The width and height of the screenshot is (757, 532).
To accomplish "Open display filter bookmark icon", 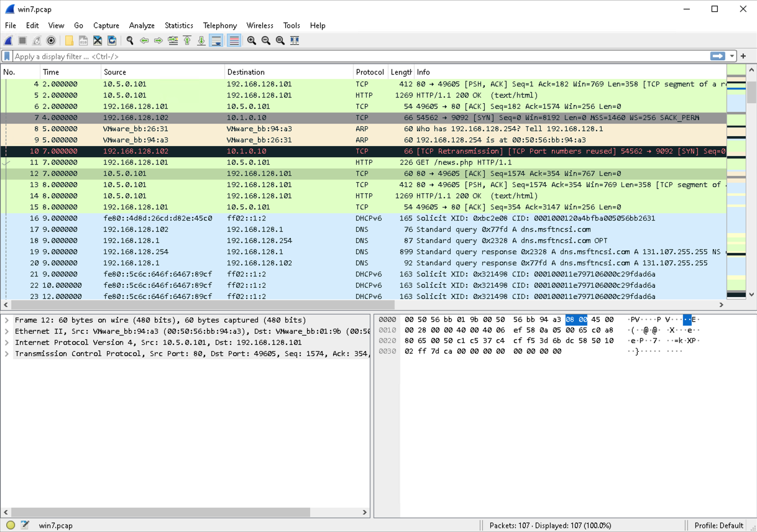I will [7, 56].
